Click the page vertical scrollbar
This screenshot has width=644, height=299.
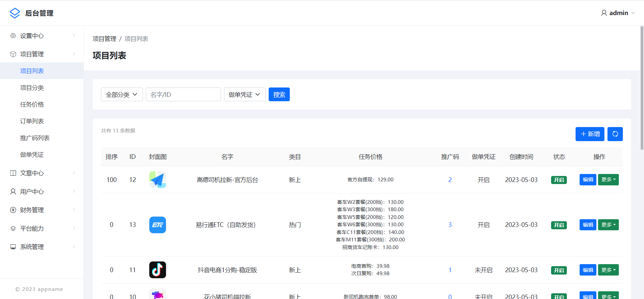pyautogui.click(x=642, y=87)
